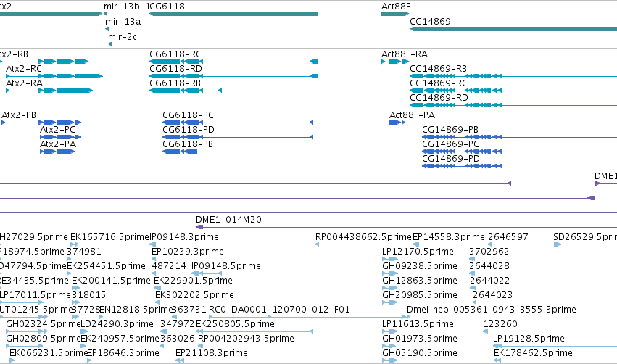617x364 pixels.
Task: Select the 3702962 feature label
Action: click(489, 252)
